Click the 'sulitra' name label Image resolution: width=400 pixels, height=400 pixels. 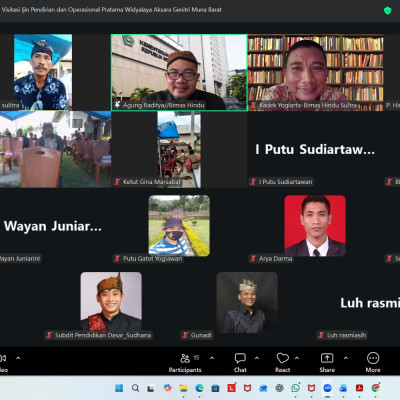pos(10,105)
